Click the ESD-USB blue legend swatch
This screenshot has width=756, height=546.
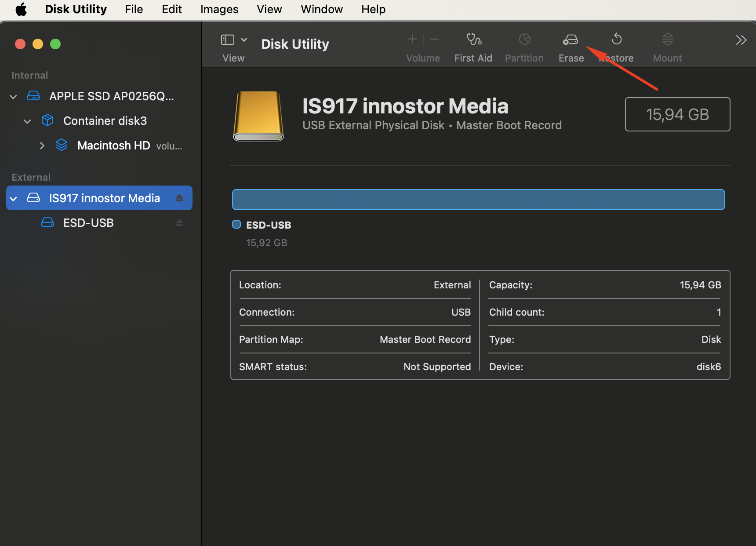[x=236, y=225]
